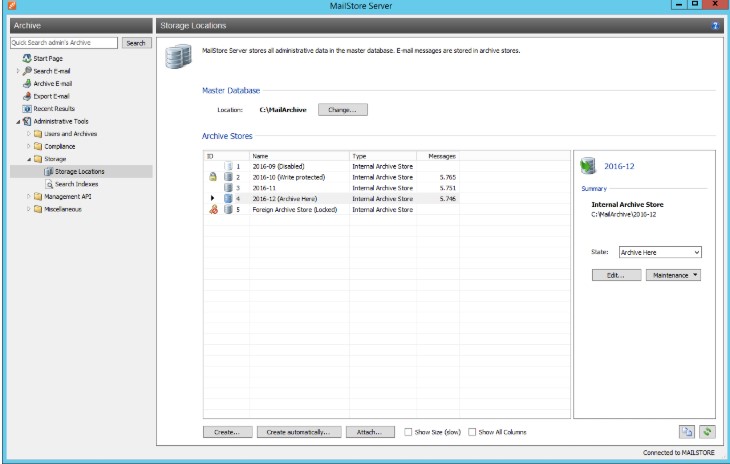Enable the Show Size (slow) checkbox
730x464 pixels.
pyautogui.click(x=408, y=432)
